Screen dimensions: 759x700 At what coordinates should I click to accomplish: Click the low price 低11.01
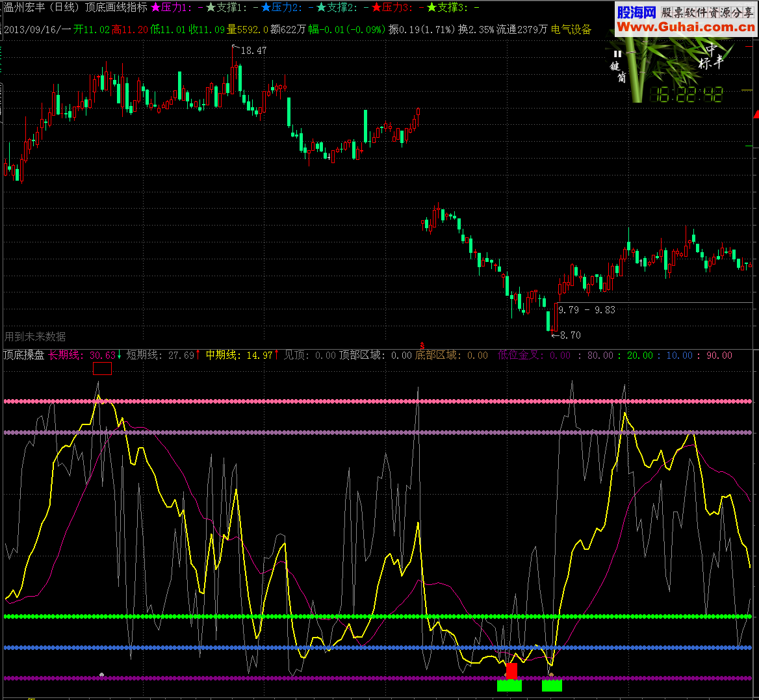click(x=168, y=29)
